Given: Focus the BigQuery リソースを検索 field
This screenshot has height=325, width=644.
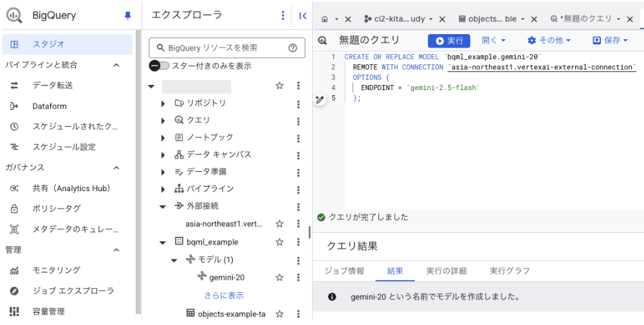Looking at the screenshot, I should point(227,48).
